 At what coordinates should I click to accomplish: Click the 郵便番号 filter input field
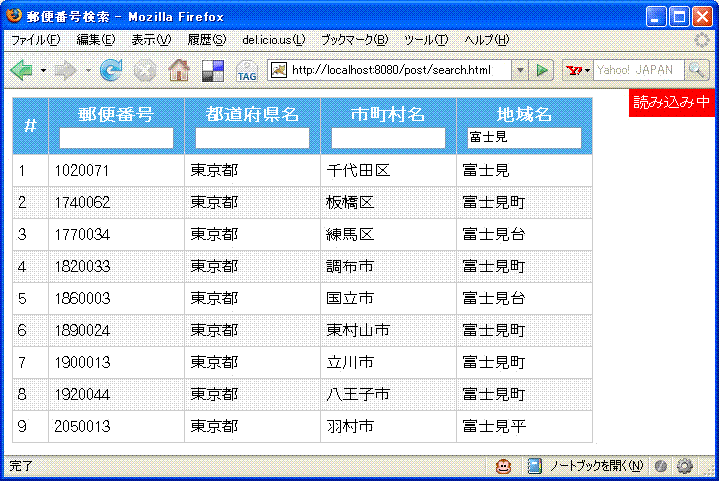click(116, 138)
